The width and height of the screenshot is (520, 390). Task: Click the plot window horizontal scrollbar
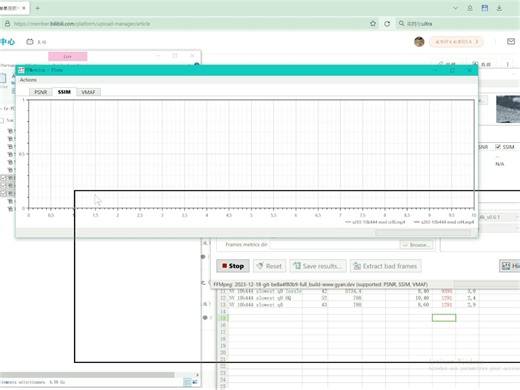point(423,233)
